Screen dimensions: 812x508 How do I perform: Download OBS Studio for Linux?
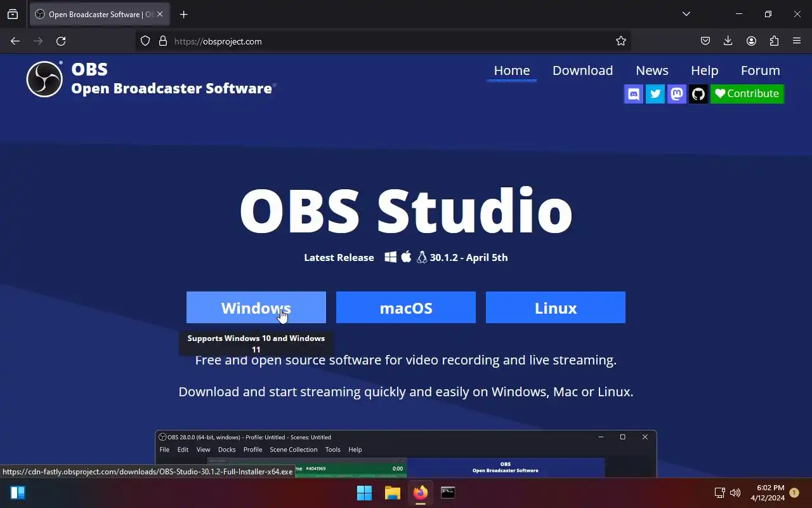tap(556, 308)
